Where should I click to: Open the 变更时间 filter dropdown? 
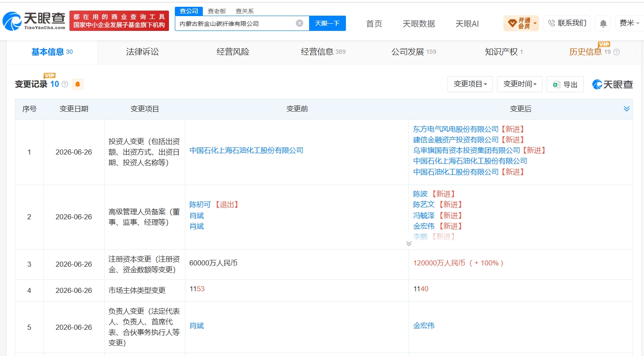pyautogui.click(x=520, y=84)
